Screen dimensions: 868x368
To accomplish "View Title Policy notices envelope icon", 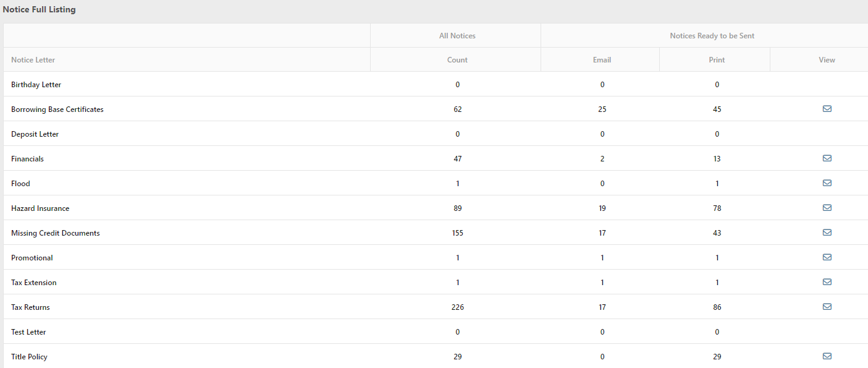I will coord(827,356).
